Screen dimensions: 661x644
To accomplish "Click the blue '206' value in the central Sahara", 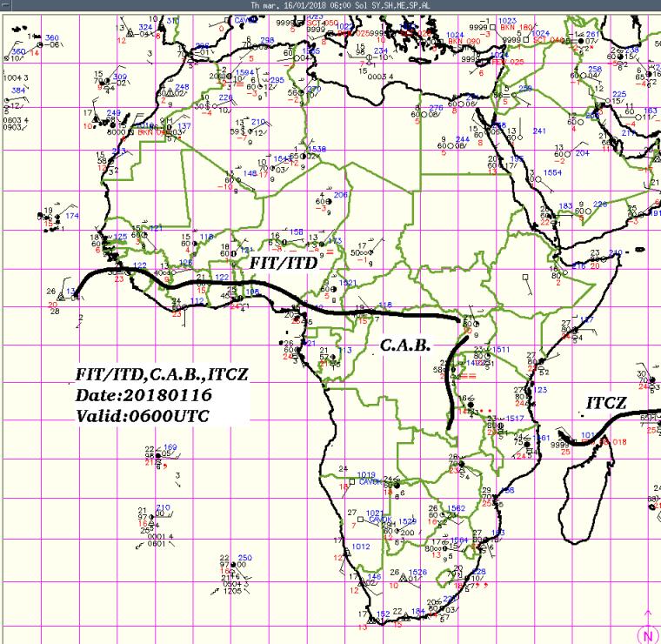I will click(341, 194).
